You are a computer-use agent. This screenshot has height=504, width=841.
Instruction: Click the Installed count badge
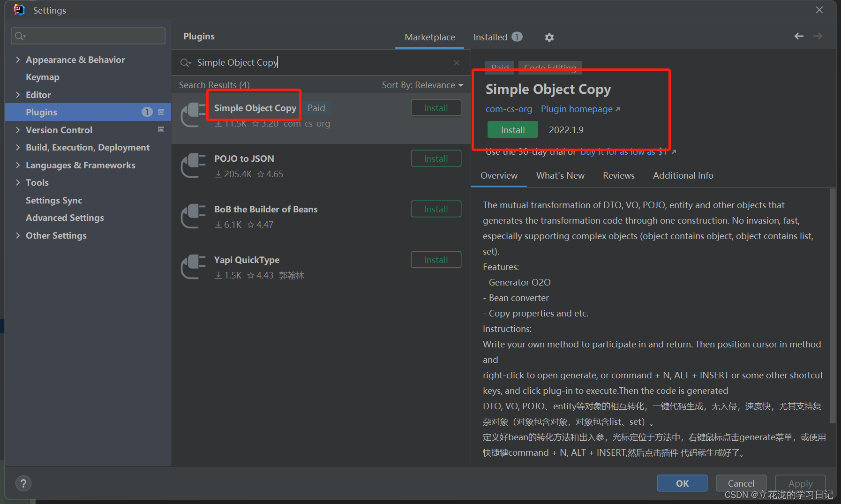point(517,37)
